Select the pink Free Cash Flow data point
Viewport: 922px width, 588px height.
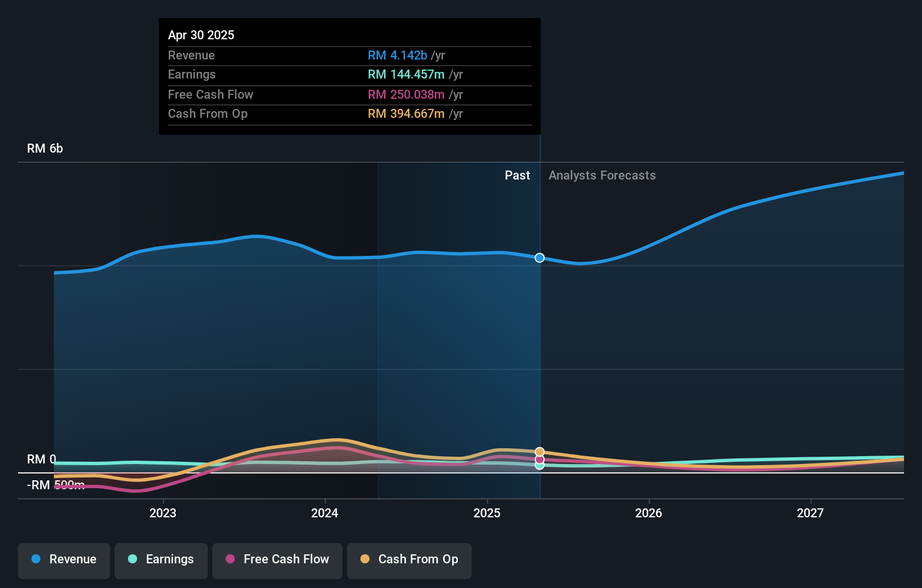click(540, 460)
